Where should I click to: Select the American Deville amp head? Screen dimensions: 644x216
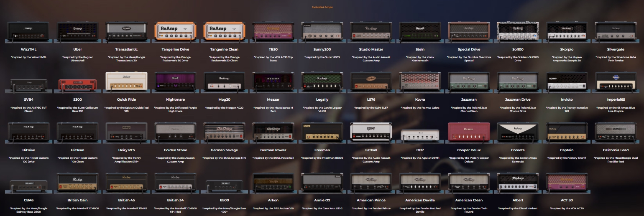pos(420,183)
